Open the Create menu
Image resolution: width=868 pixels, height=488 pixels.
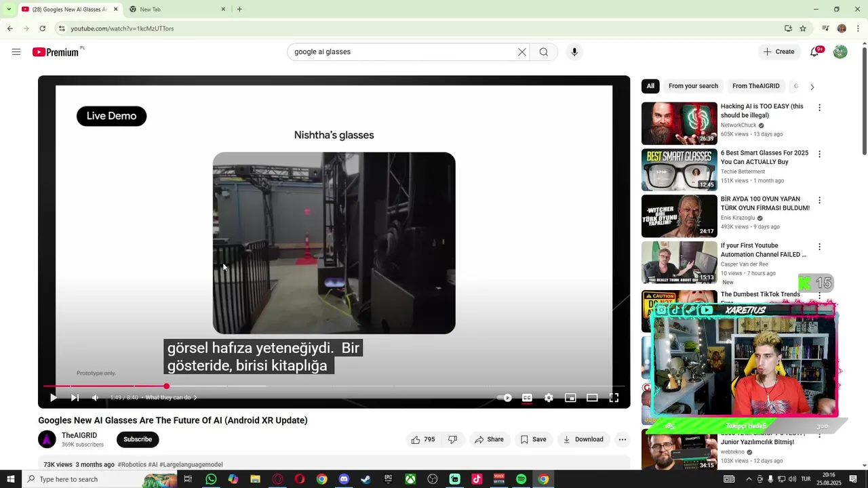coord(778,52)
